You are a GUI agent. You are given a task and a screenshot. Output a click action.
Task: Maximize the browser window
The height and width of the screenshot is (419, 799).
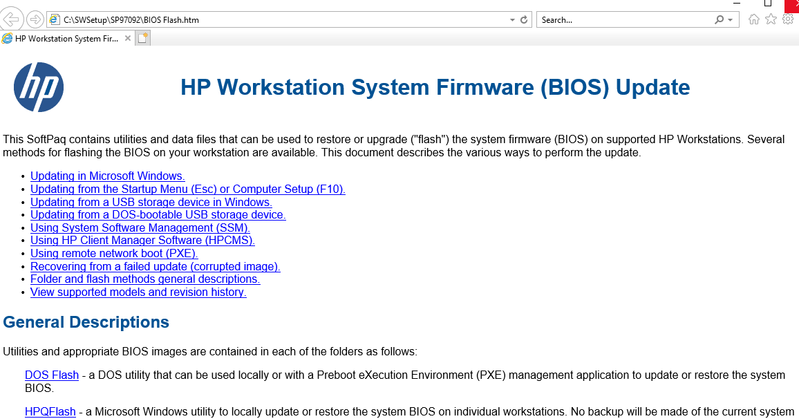click(x=768, y=3)
